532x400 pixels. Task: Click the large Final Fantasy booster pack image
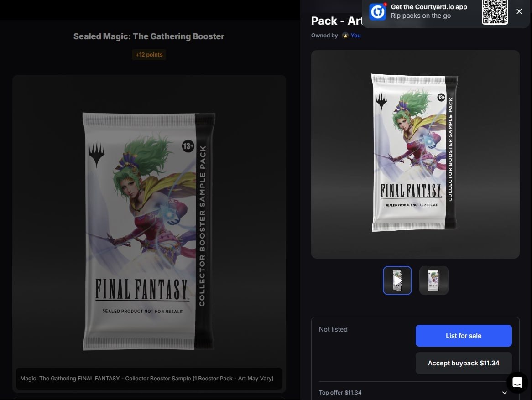(x=149, y=231)
